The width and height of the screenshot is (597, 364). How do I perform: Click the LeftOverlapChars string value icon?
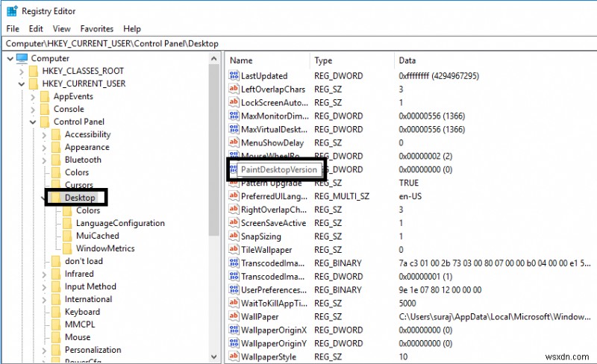click(234, 89)
